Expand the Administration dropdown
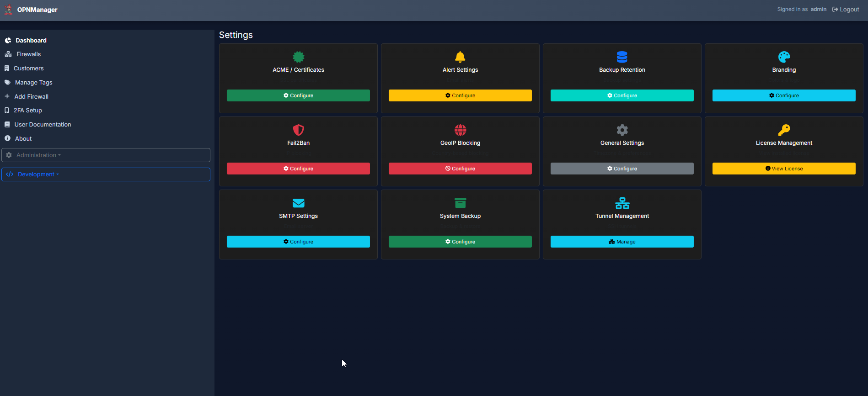 (106, 155)
